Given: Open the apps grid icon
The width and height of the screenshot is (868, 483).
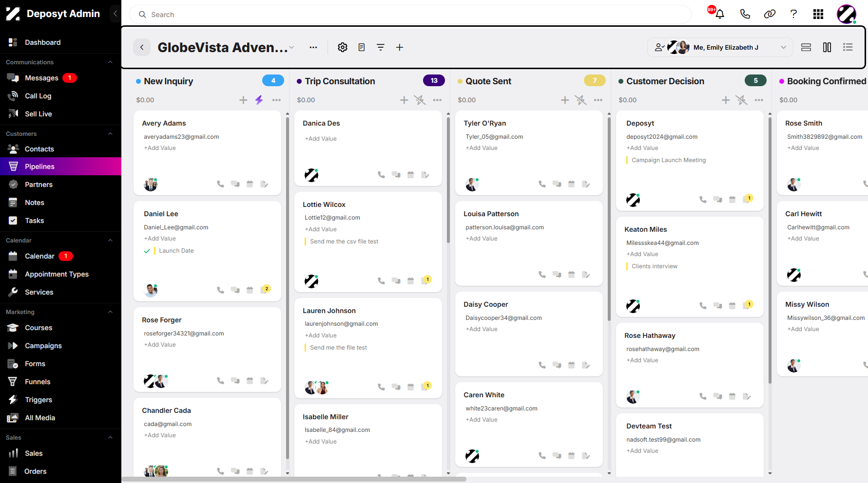Looking at the screenshot, I should (818, 14).
